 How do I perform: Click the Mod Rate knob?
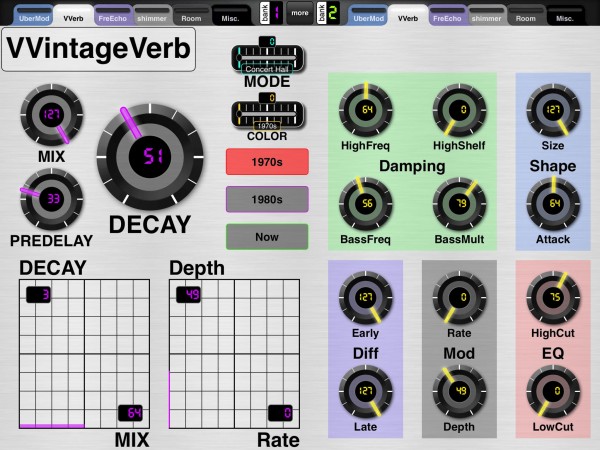pos(460,298)
